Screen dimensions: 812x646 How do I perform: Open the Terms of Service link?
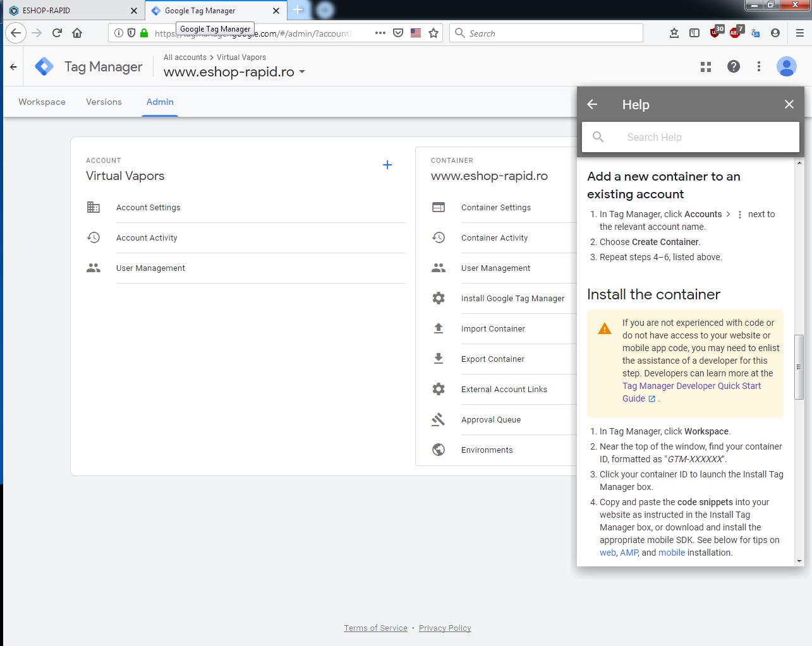coord(375,628)
